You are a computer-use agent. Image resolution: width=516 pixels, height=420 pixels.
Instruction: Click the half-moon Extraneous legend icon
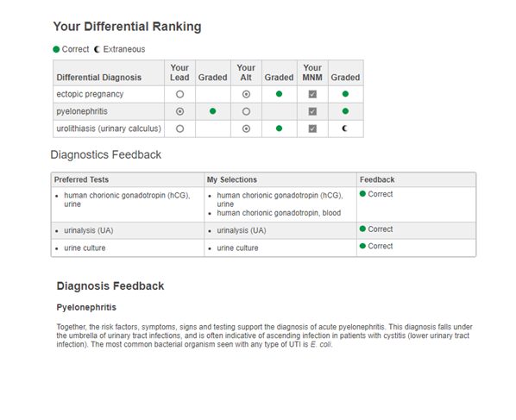[98, 49]
